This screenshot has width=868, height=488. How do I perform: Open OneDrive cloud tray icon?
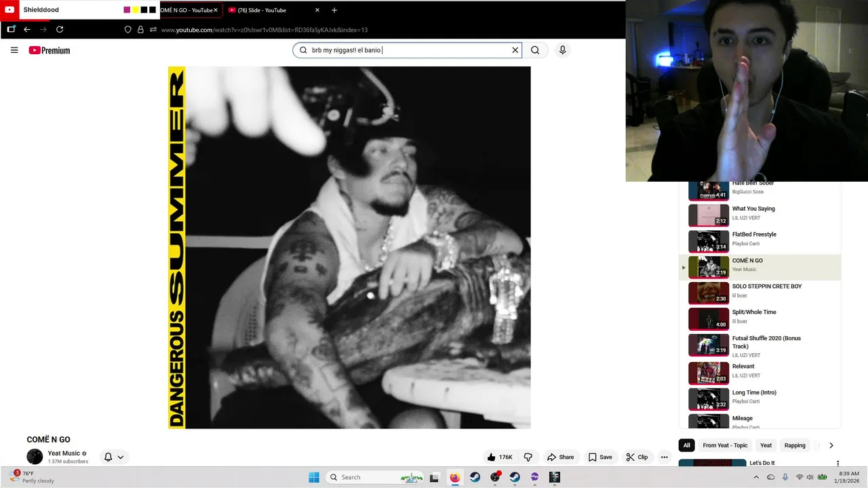[770, 477]
